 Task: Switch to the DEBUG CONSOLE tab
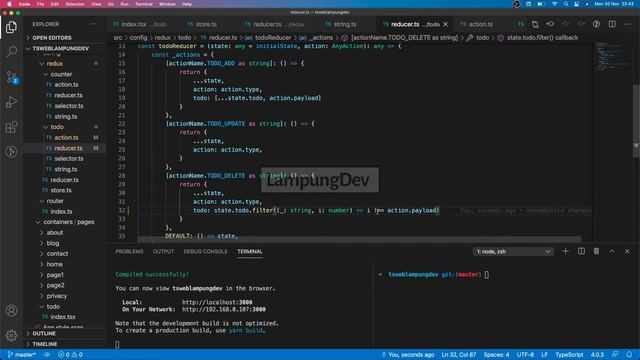(x=205, y=251)
